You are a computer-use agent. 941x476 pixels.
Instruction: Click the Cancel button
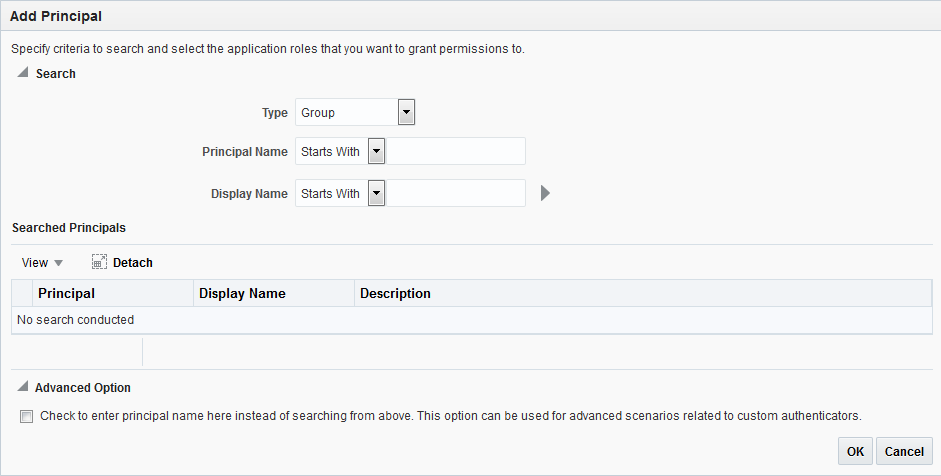(x=904, y=451)
